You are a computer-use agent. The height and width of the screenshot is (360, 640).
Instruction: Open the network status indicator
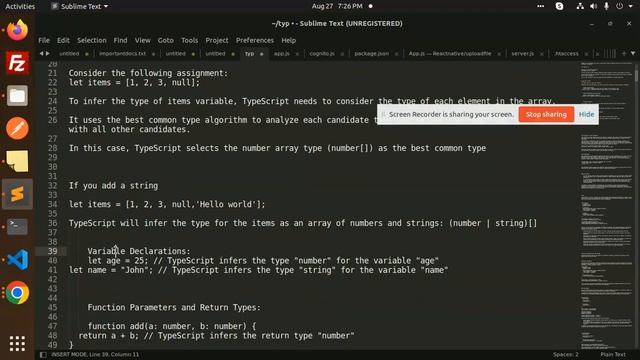(580, 6)
